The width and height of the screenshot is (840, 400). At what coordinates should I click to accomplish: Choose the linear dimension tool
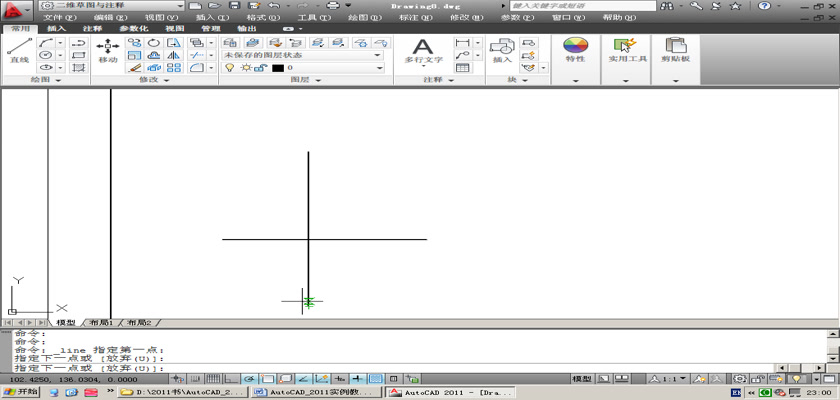[x=462, y=43]
